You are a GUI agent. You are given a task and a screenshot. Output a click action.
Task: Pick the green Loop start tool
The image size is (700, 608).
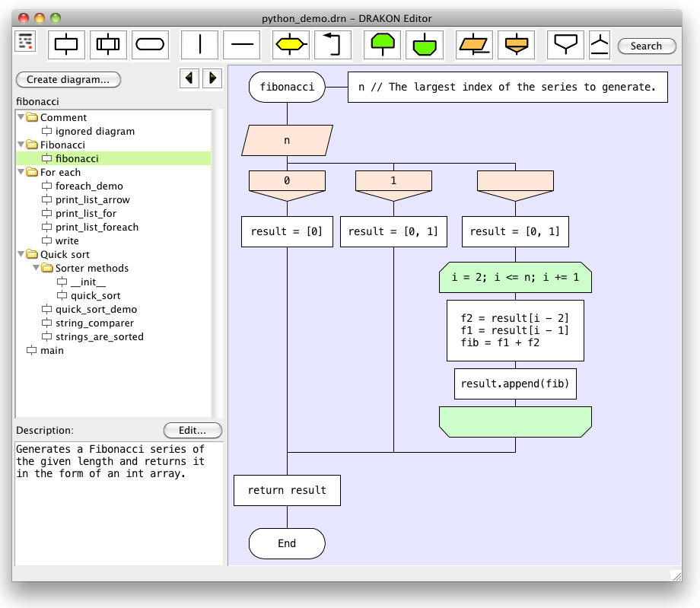tap(383, 45)
